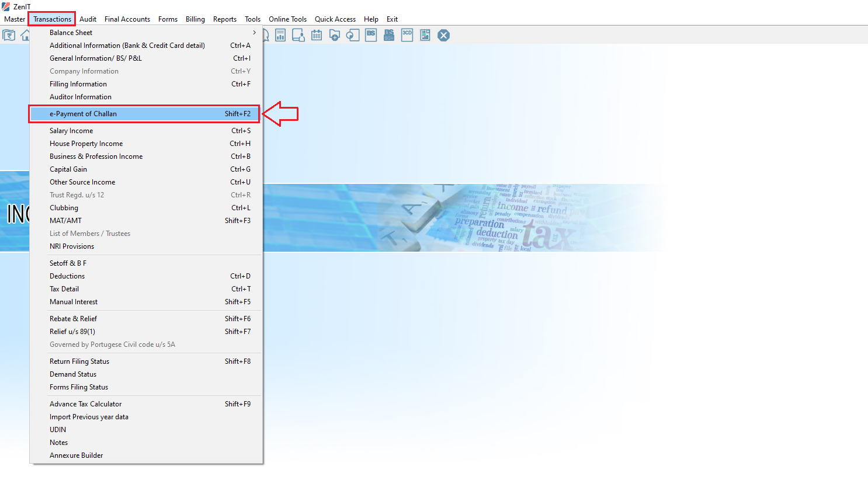868x494 pixels.
Task: Open Manual Interest entry
Action: pos(146,302)
